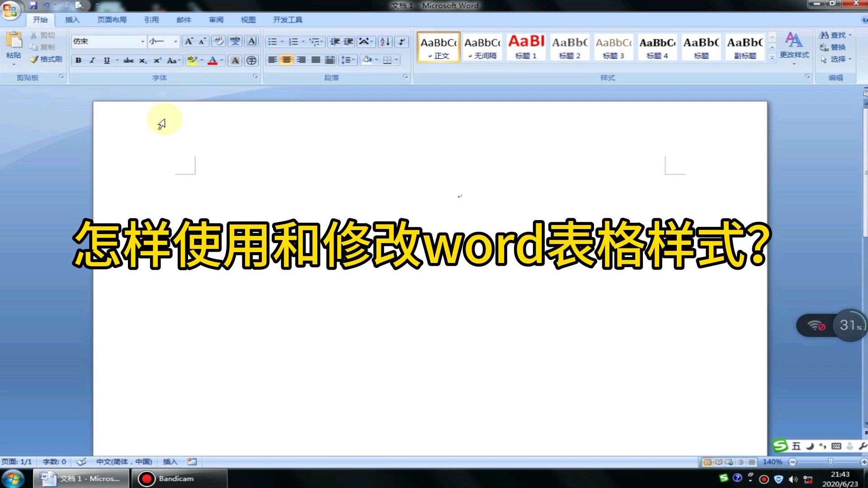
Task: Switch to the 引用 tab
Action: [151, 19]
